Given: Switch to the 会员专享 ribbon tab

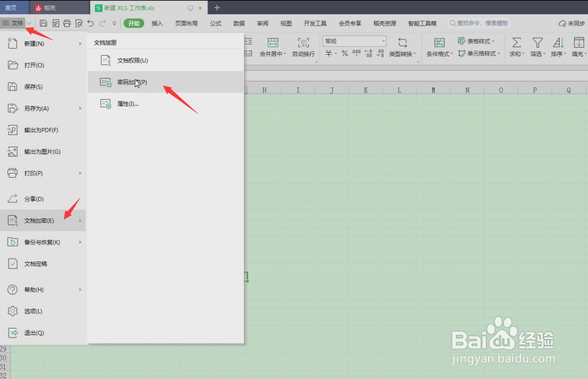Looking at the screenshot, I should point(350,23).
